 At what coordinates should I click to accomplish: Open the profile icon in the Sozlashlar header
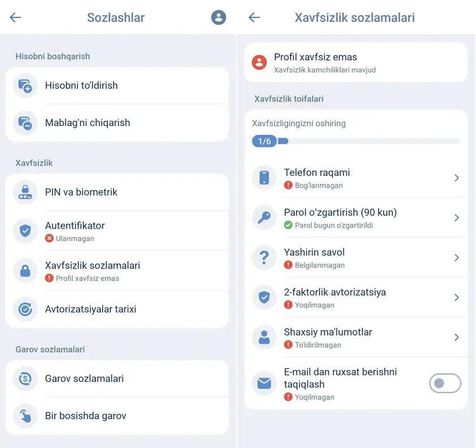(219, 18)
